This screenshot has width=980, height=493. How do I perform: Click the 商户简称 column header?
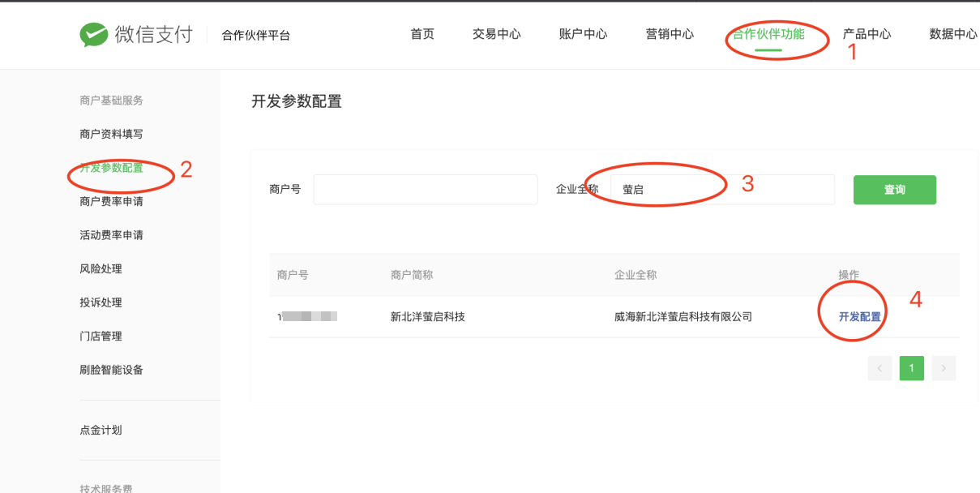click(x=412, y=275)
